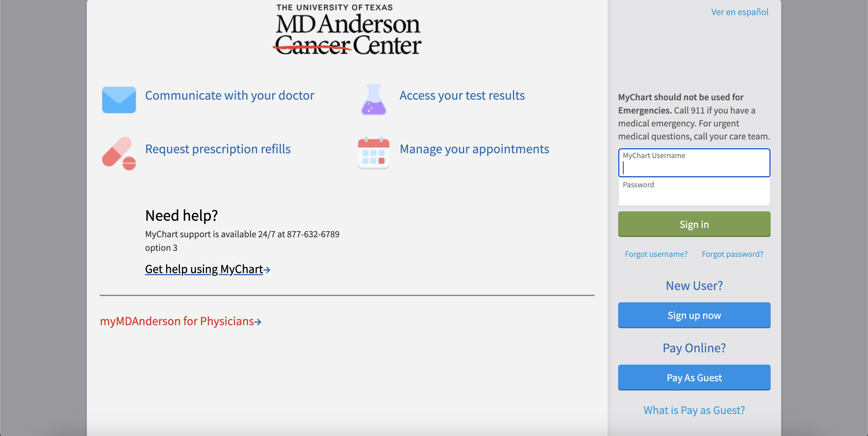Select Communicate with your doctor heading
This screenshot has width=868, height=436.
(229, 96)
